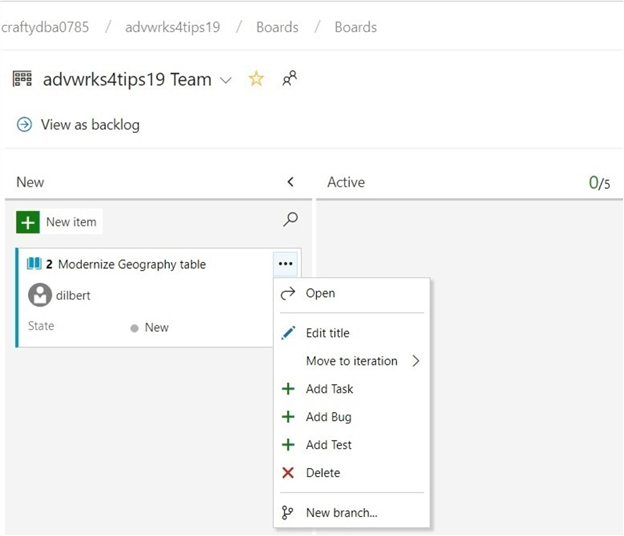Click Delete in the context menu
The height and width of the screenshot is (536, 624).
pos(322,473)
